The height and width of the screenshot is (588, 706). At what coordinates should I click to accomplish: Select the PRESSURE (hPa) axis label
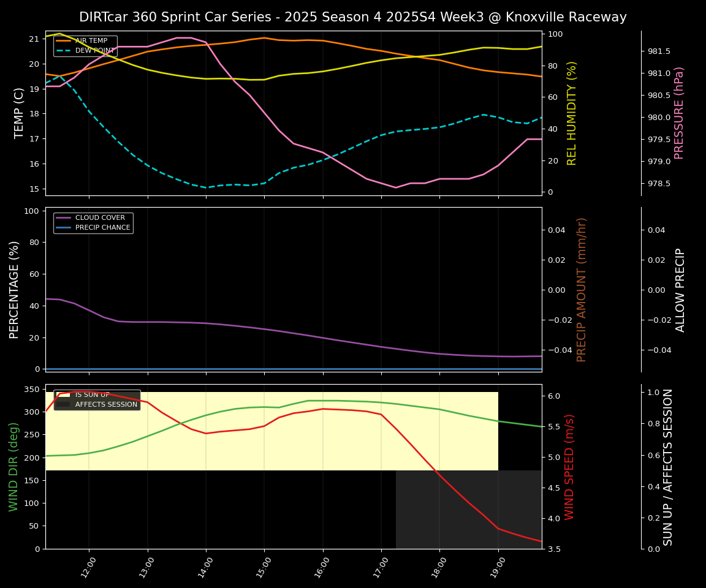click(679, 113)
